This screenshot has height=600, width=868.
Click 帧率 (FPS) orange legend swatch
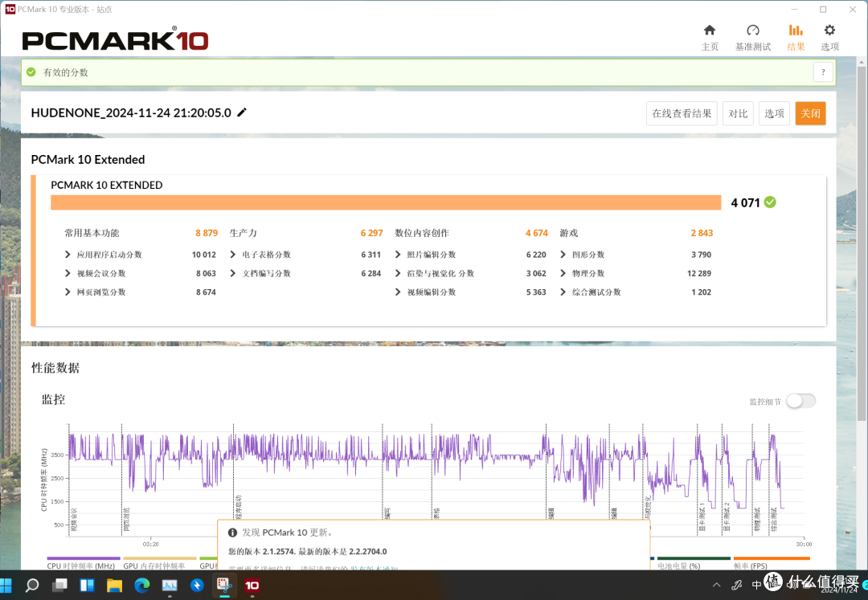point(772,558)
